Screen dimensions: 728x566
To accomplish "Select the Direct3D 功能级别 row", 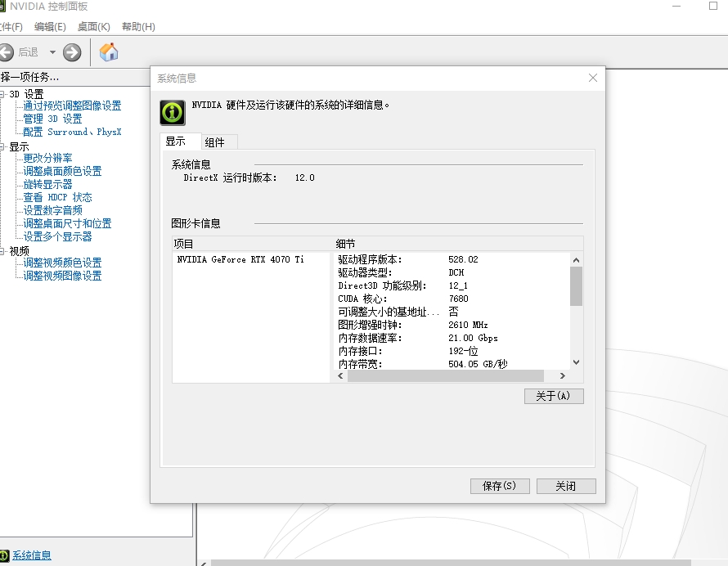I will tap(452, 285).
